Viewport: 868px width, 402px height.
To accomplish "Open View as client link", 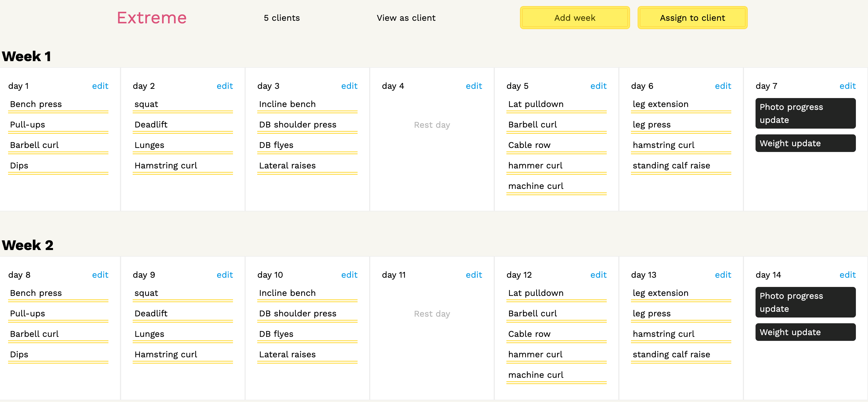I will [x=406, y=18].
